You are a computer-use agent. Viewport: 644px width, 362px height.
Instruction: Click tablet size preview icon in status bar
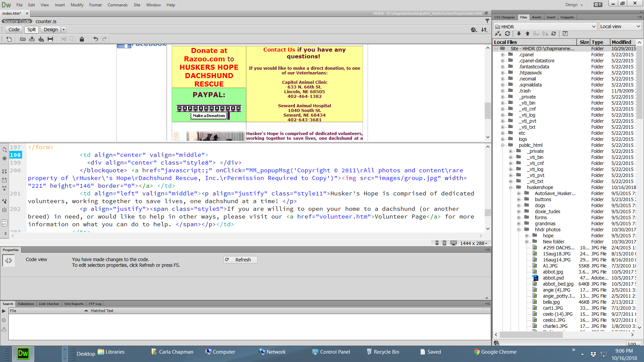[444, 243]
